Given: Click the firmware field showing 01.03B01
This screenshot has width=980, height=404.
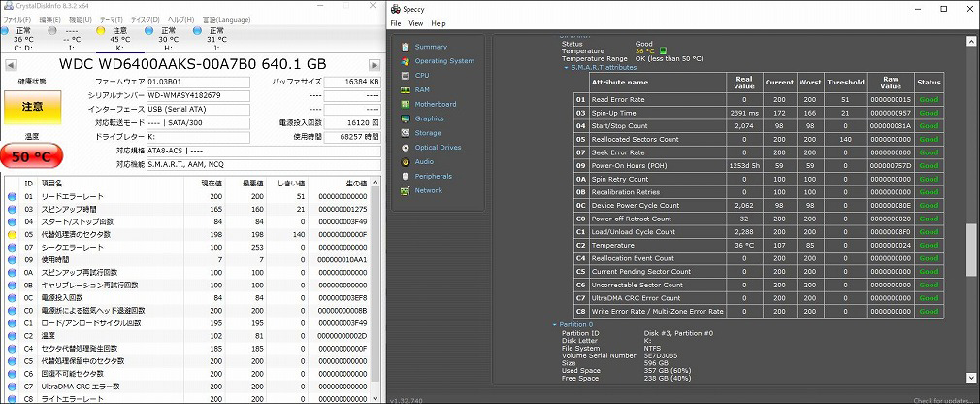Looking at the screenshot, I should tap(198, 82).
